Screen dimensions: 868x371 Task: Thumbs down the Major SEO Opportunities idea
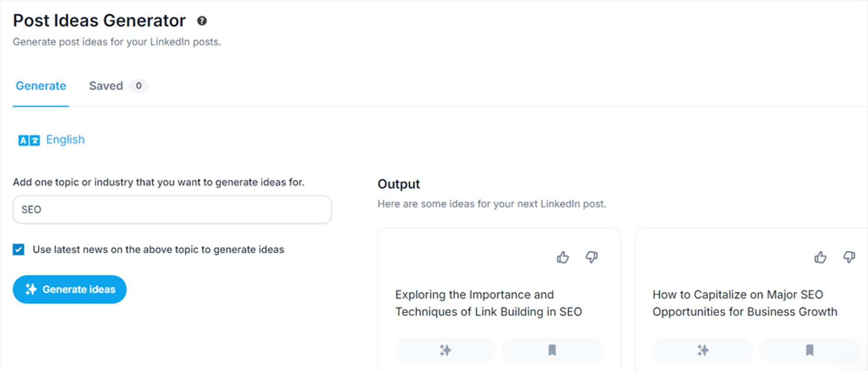tap(849, 258)
